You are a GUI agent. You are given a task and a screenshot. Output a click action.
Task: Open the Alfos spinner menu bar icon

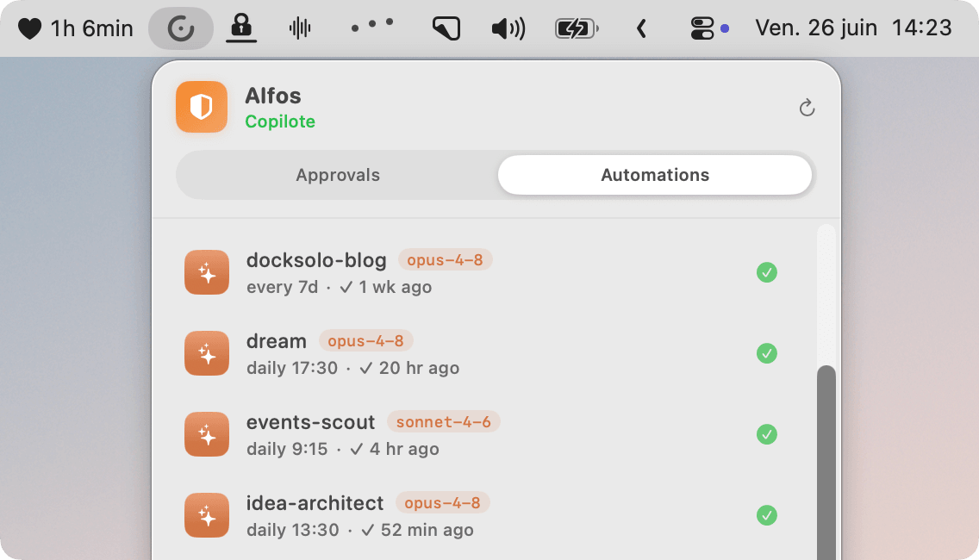181,28
